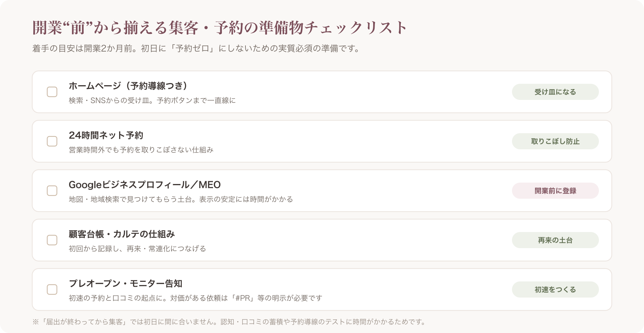Image resolution: width=644 pixels, height=333 pixels.
Task: Select the 取りこぼし防止 tag
Action: [x=555, y=141]
